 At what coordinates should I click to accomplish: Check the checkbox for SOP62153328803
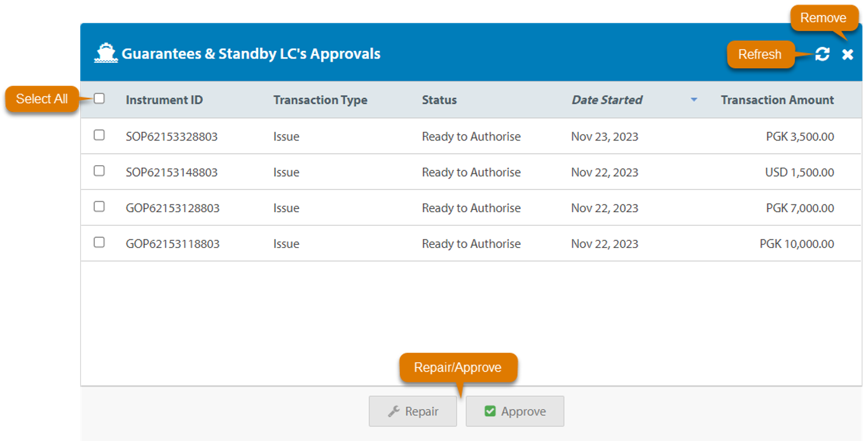99,135
